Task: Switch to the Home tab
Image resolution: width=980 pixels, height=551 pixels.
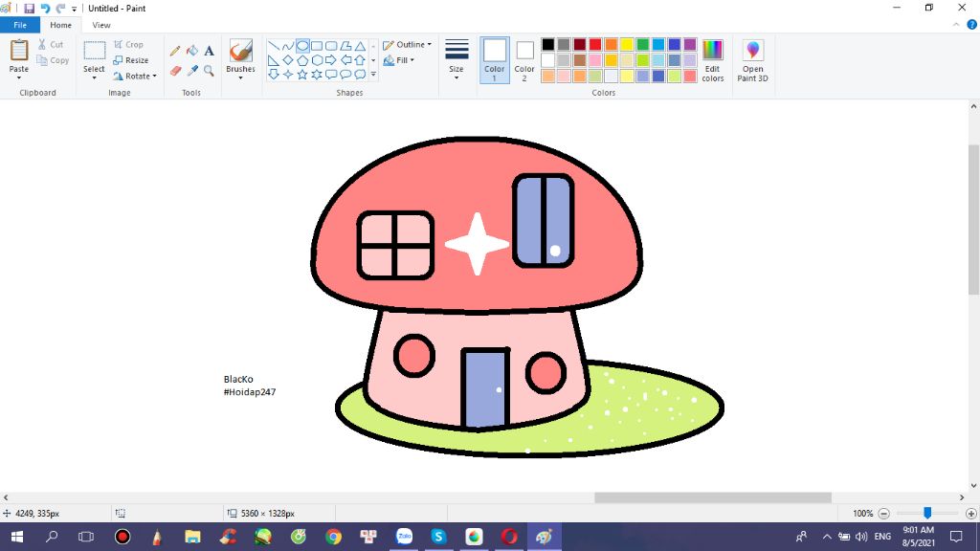Action: [60, 25]
